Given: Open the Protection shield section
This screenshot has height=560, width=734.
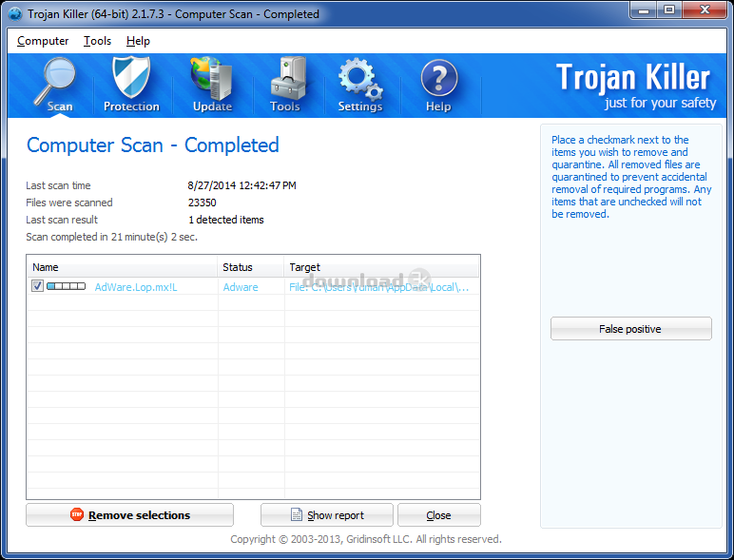Looking at the screenshot, I should 131,86.
